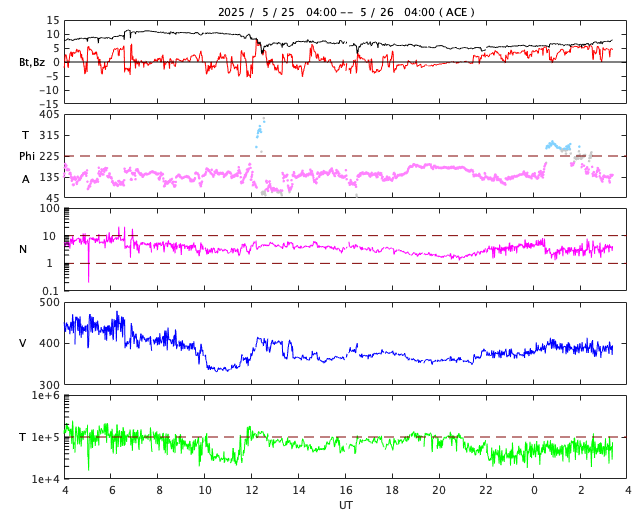Click the '500' tick on velocity panel
Screen dimensions: 640x512
[x=49, y=303]
